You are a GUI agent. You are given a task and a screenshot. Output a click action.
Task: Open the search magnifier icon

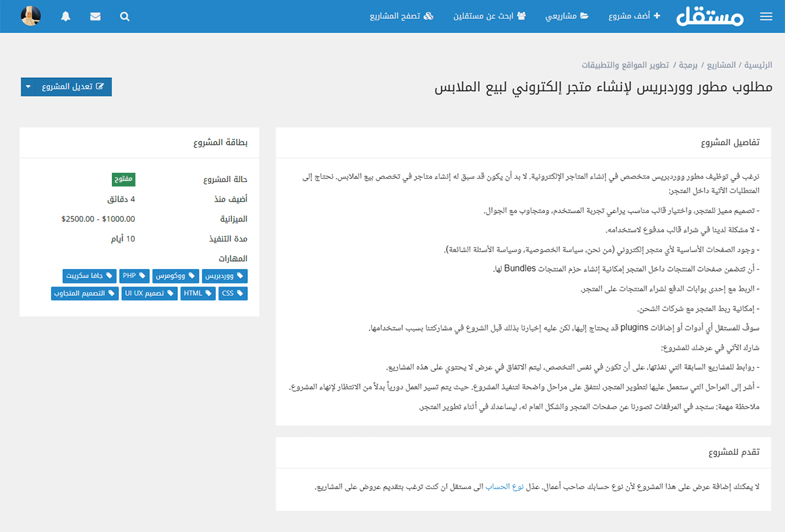125,16
